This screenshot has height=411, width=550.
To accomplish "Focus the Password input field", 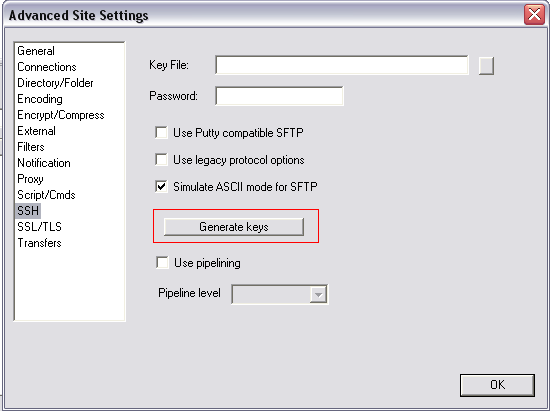I will pyautogui.click(x=280, y=96).
